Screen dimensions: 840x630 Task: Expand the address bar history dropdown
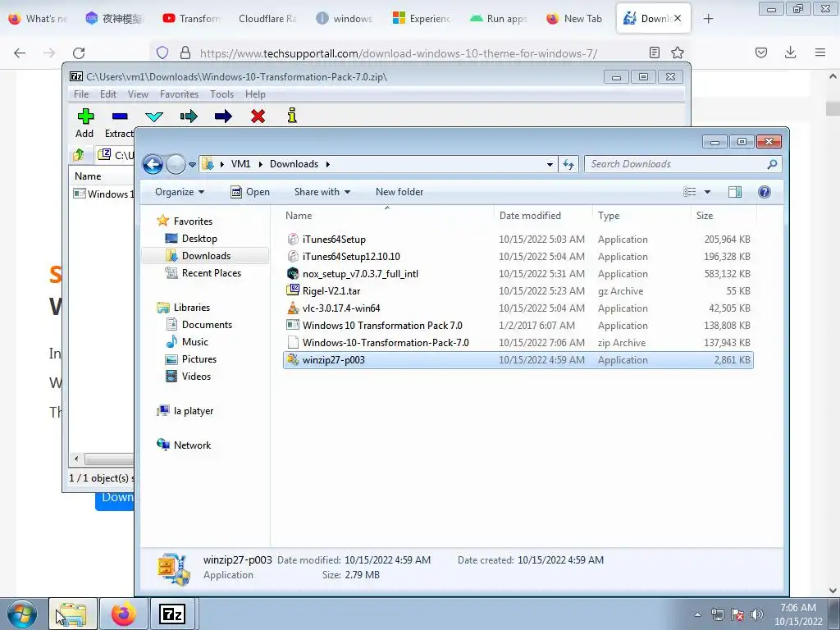pos(550,164)
